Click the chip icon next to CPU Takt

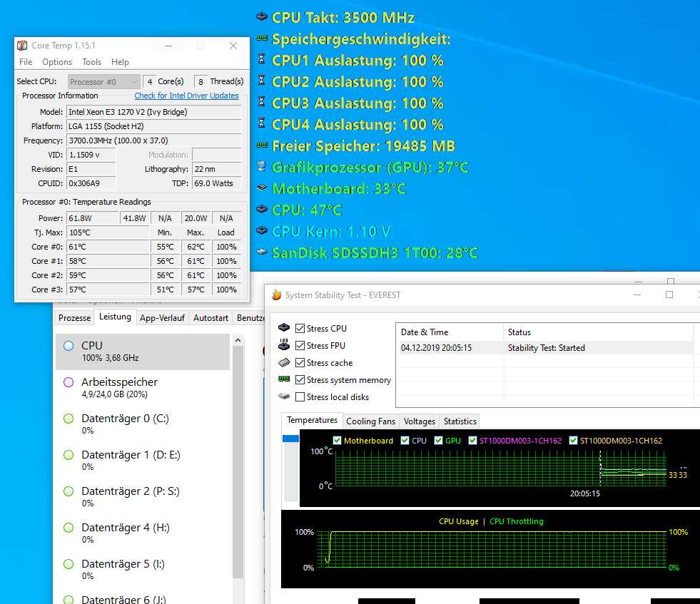point(262,17)
